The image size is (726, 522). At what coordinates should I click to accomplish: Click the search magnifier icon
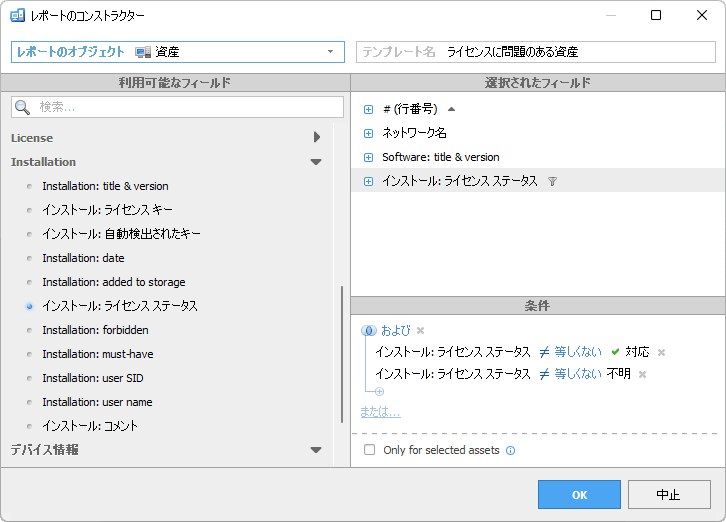click(23, 107)
